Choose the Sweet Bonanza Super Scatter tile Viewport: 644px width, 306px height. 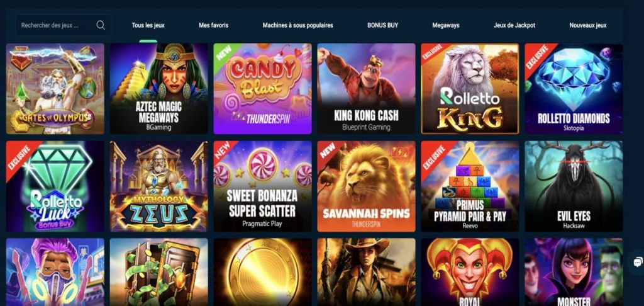pyautogui.click(x=262, y=186)
